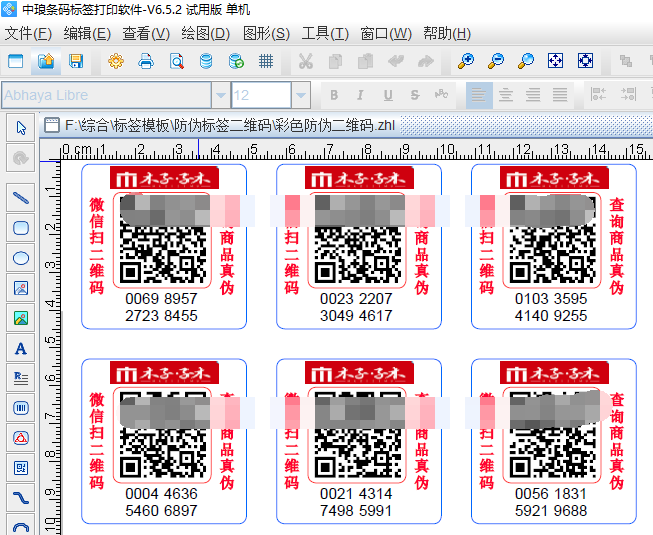The height and width of the screenshot is (535, 653).
Task: Open the 图形(S) menu
Action: pyautogui.click(x=267, y=34)
